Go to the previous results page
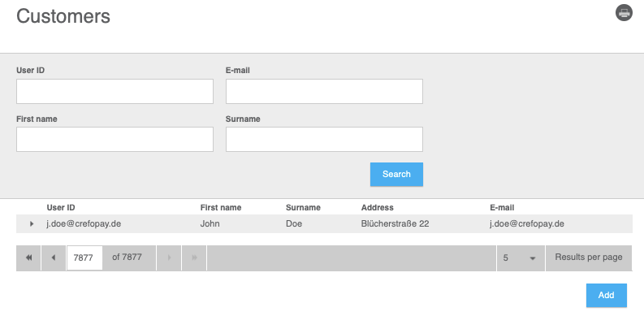Screen dimensions: 644x316 54,258
